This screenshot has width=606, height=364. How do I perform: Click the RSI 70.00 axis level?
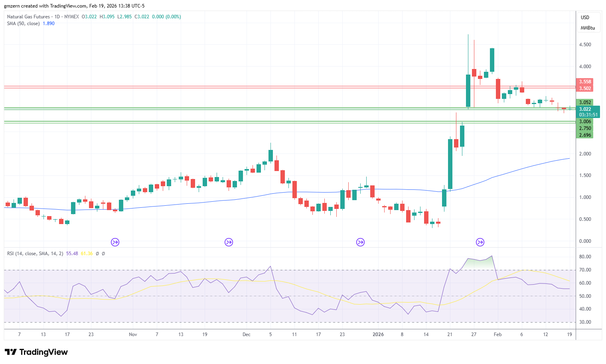pyautogui.click(x=585, y=270)
